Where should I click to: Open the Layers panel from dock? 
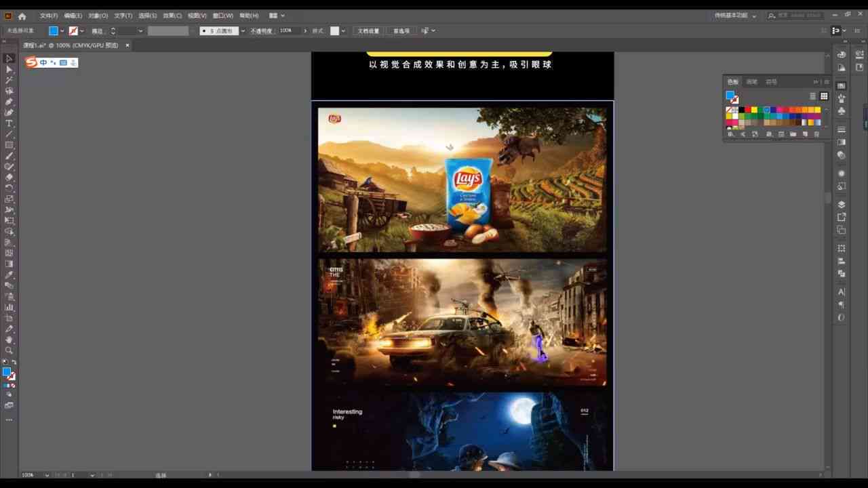(x=842, y=204)
